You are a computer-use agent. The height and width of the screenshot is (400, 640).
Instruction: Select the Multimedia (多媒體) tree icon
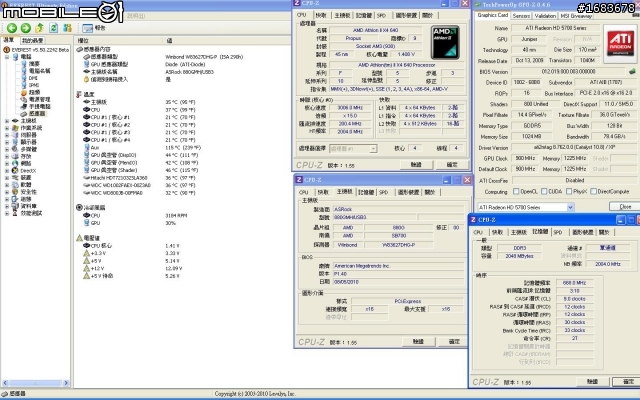(x=16, y=149)
